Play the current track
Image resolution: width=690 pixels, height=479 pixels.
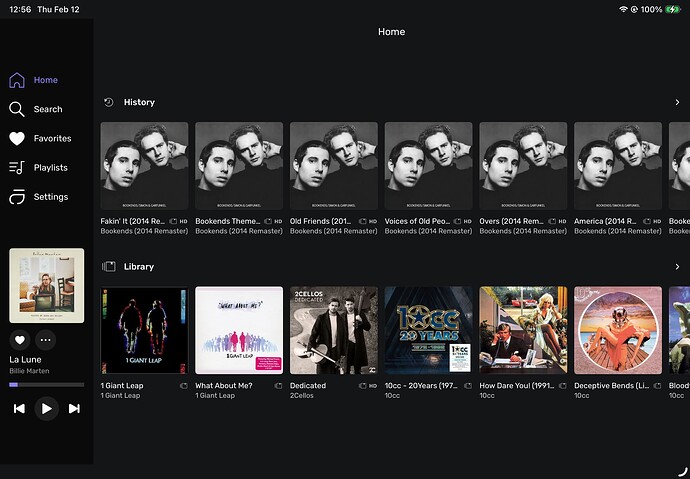[x=47, y=409]
